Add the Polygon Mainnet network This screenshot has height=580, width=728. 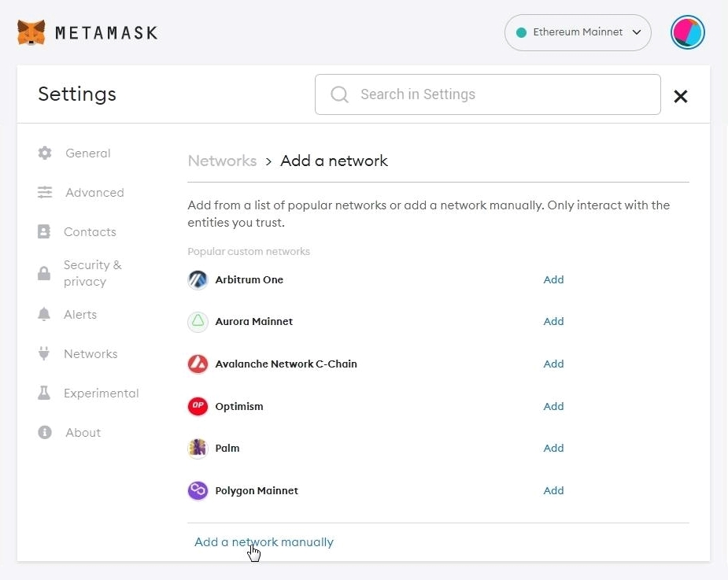coord(553,491)
